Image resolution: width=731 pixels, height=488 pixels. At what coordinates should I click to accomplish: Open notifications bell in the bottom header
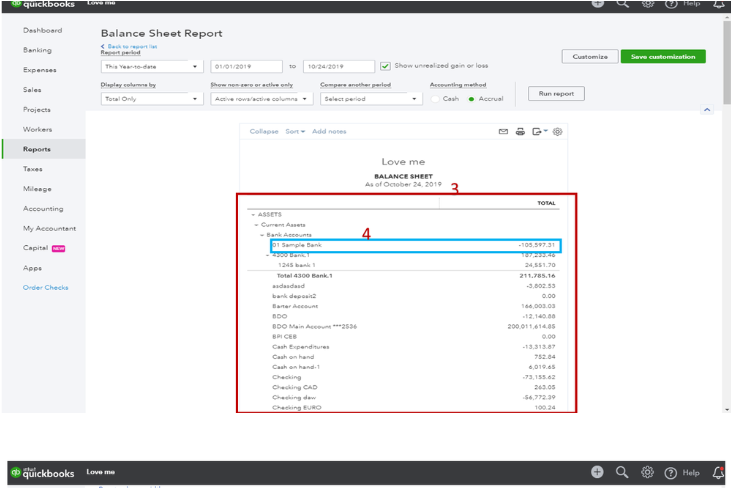coord(718,473)
